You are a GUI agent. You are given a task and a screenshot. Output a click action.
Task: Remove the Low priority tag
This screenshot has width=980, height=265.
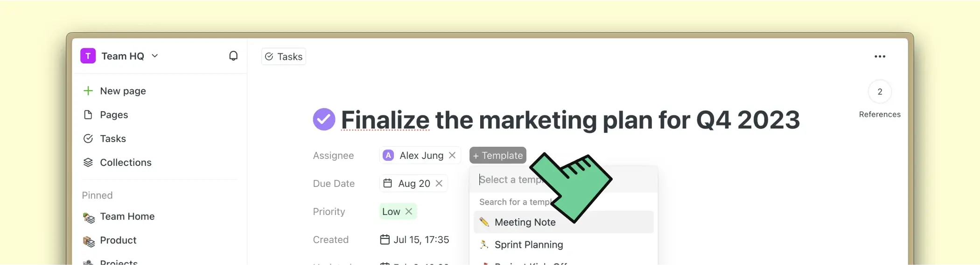[x=409, y=211]
